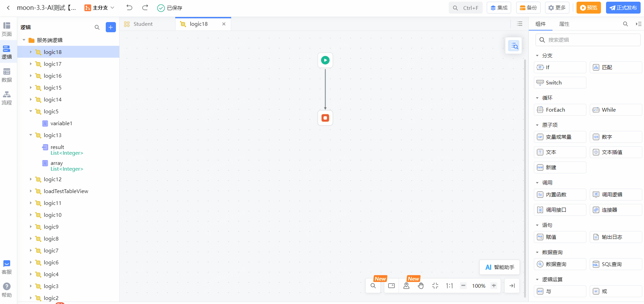Click the magnifier tool in the canvas bottom toolbar

click(x=373, y=286)
